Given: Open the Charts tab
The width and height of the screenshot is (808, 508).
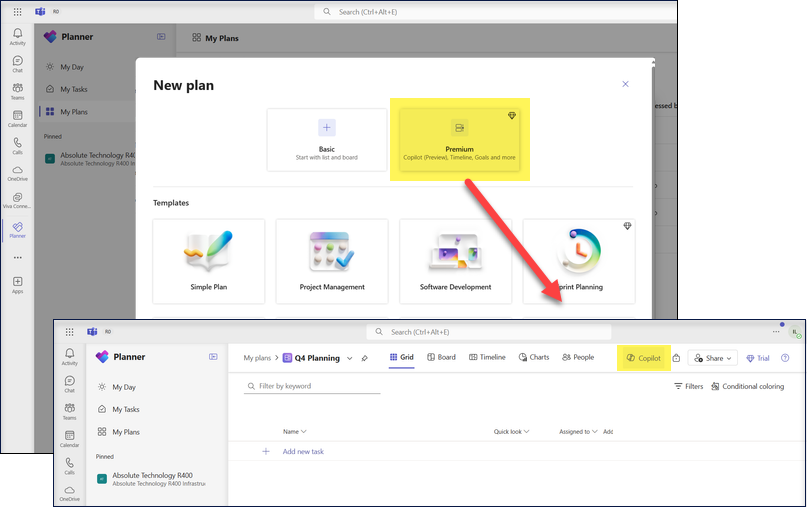Looking at the screenshot, I should [x=534, y=357].
